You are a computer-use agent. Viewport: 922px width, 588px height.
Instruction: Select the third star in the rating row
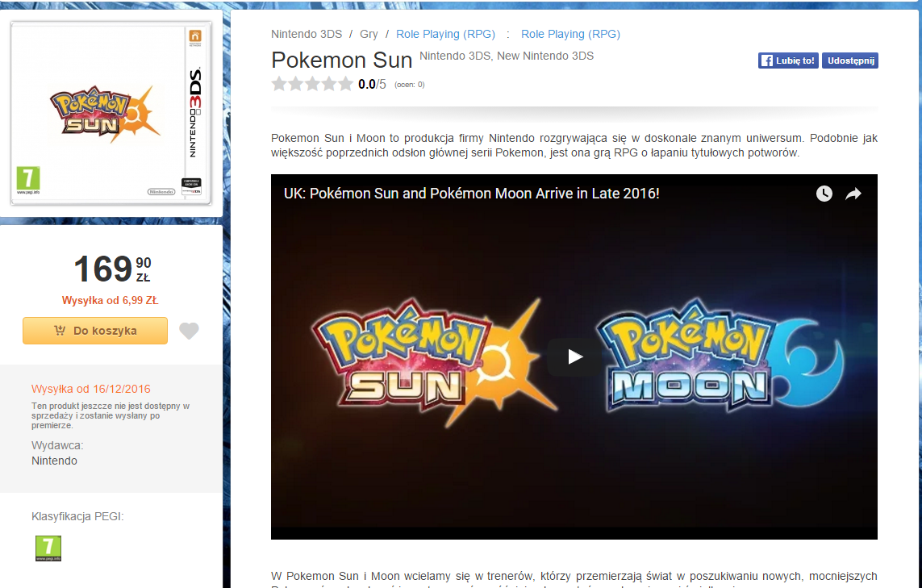pyautogui.click(x=313, y=83)
